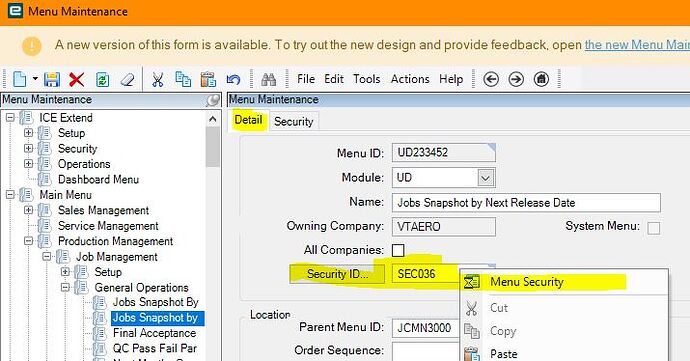
Task: Toggle the All Companies checkbox
Action: pyautogui.click(x=398, y=250)
